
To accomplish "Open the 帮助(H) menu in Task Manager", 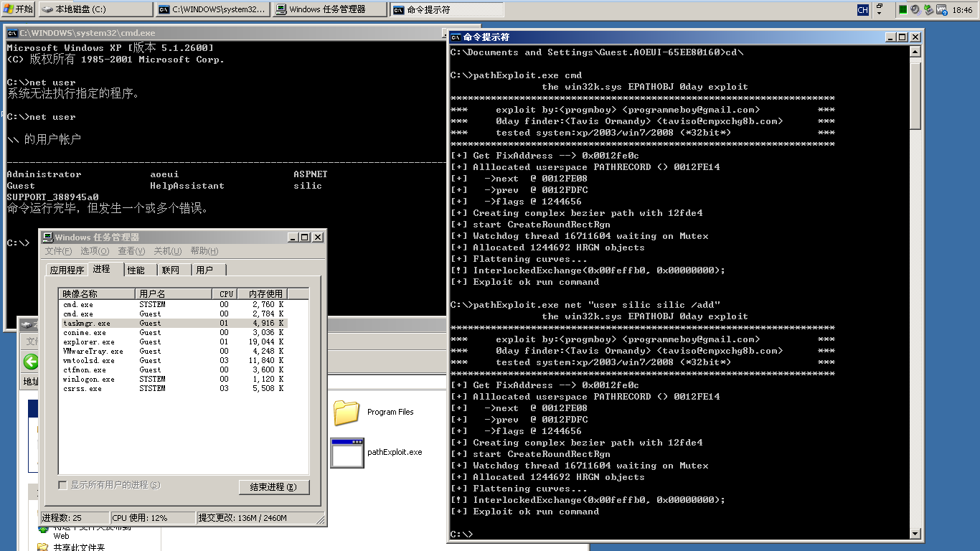I will coord(204,251).
